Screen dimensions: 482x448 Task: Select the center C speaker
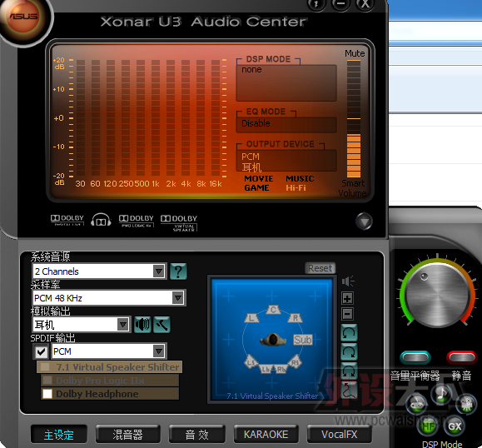(x=273, y=309)
